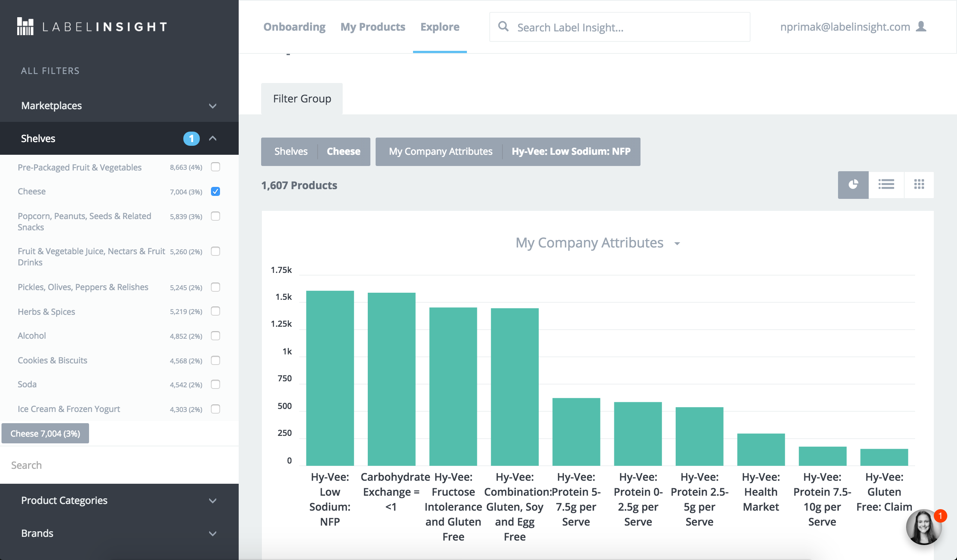Click the Protein 0-2.5g per Serve bar
This screenshot has width=957, height=560.
(x=638, y=434)
